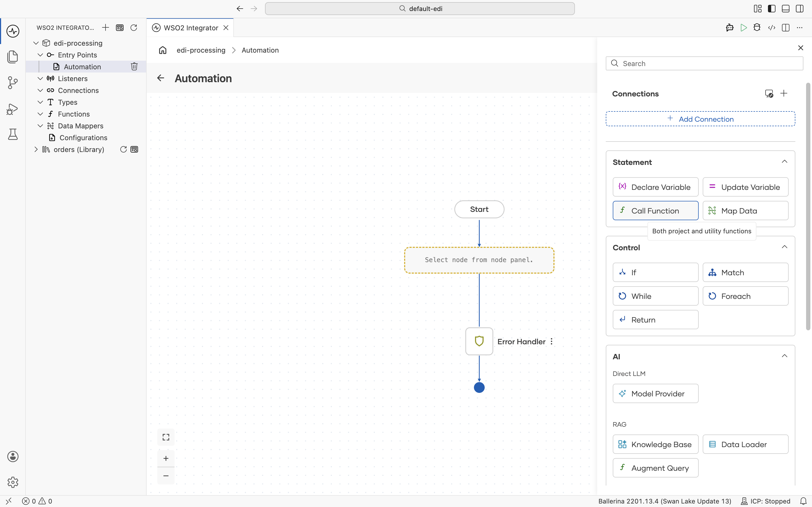The image size is (812, 507).
Task: Zoom out on the diagram canvas
Action: tap(166, 476)
